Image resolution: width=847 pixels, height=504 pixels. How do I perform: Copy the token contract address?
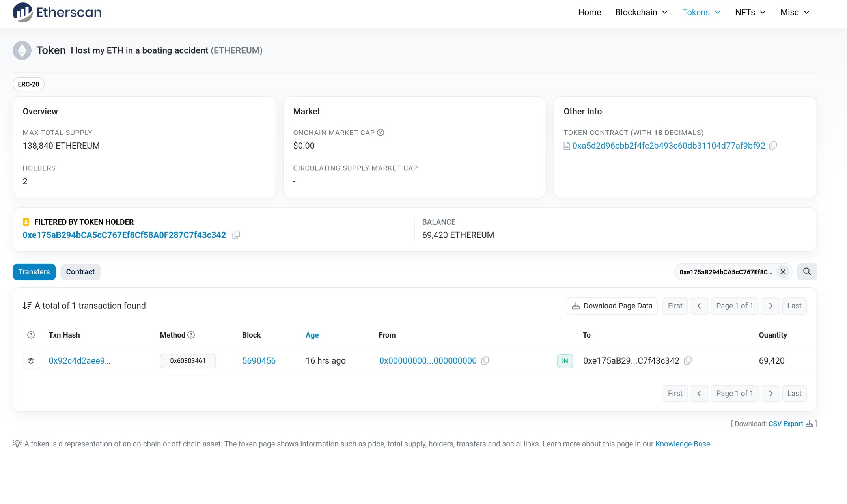[x=773, y=146]
